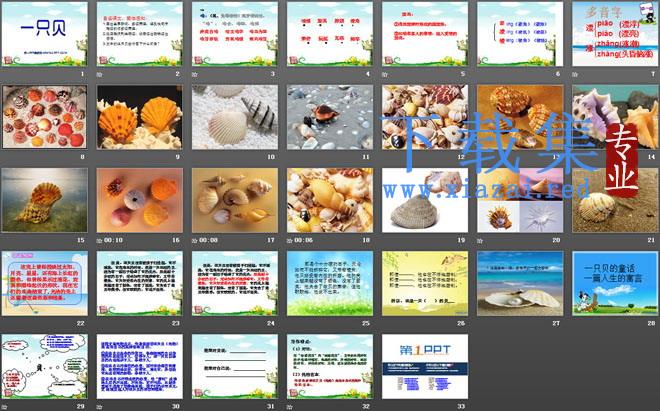660x411 pixels.
Task: Select slide 33 第1PPT thumbnail
Action: pos(425,367)
